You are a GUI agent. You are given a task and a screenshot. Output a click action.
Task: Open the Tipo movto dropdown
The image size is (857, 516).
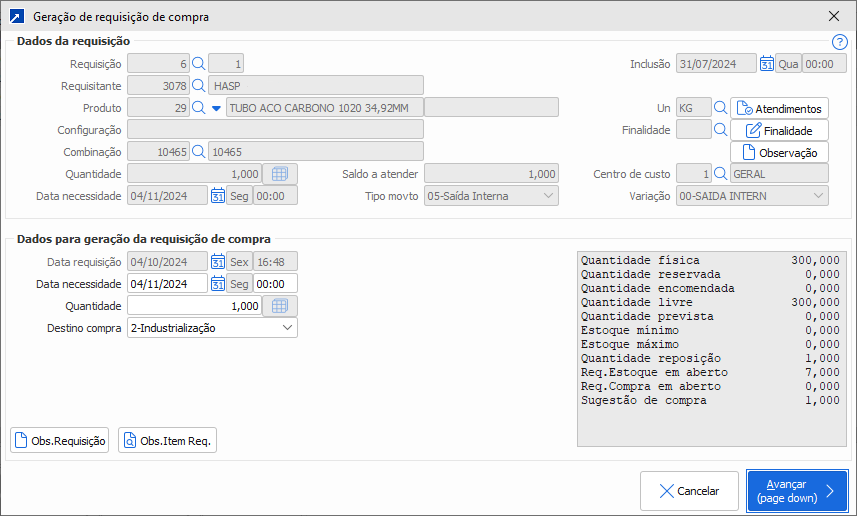coord(548,196)
